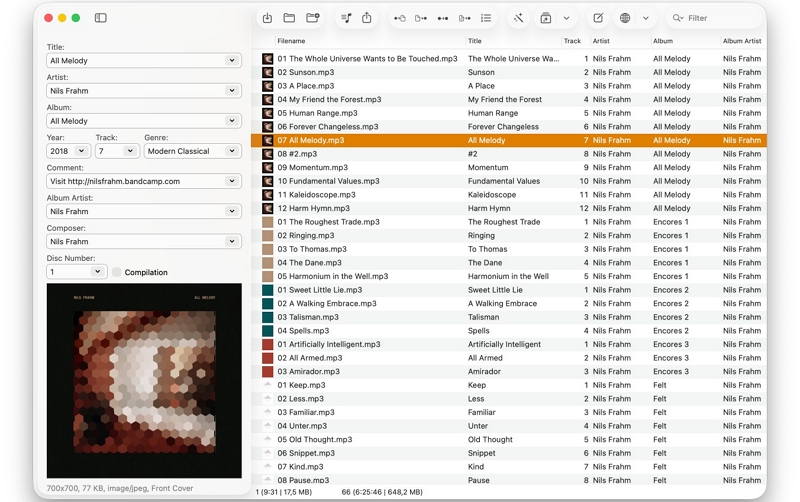Screen dimensions: 800x502
Task: Open the Extended Tags edit icon
Action: point(598,18)
